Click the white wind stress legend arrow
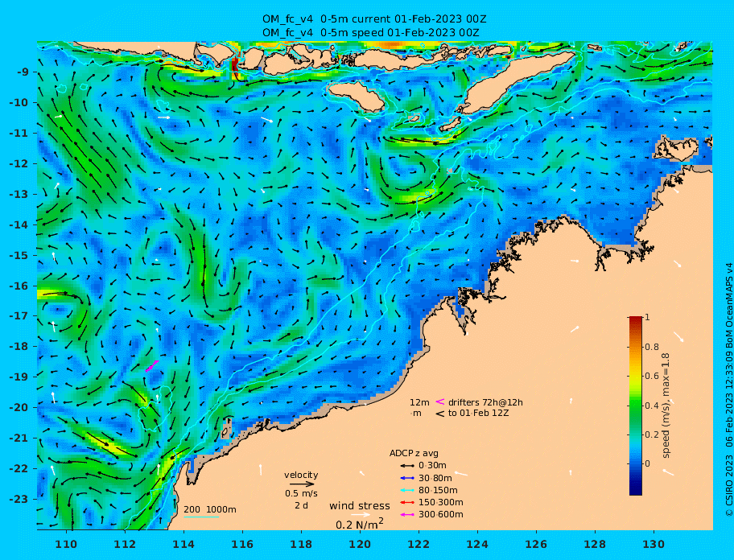The height and width of the screenshot is (560, 734). point(361,515)
